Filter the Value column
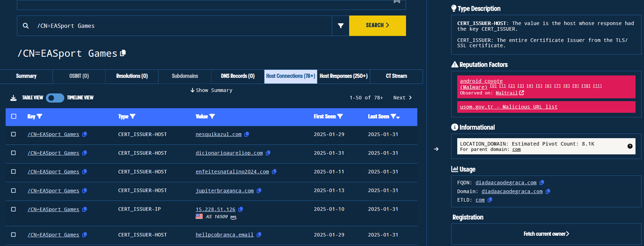This screenshot has width=644, height=246. [212, 116]
